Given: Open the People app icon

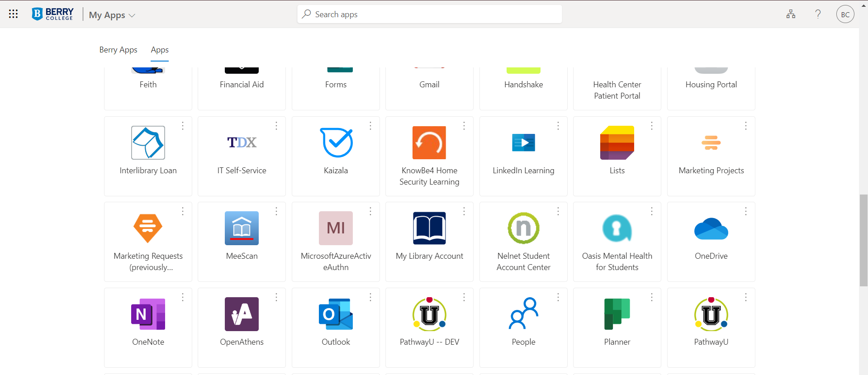Looking at the screenshot, I should pyautogui.click(x=523, y=314).
